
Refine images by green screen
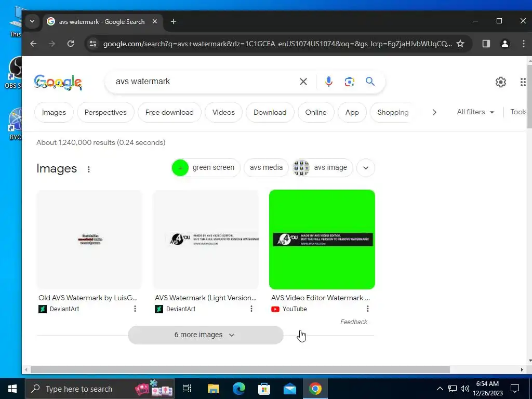click(206, 168)
